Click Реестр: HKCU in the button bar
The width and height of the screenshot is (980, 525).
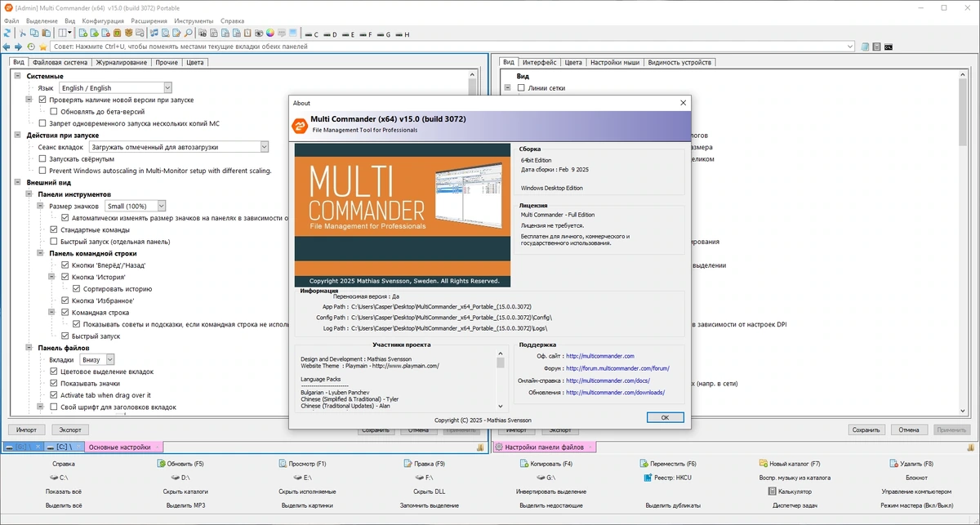[x=668, y=478]
